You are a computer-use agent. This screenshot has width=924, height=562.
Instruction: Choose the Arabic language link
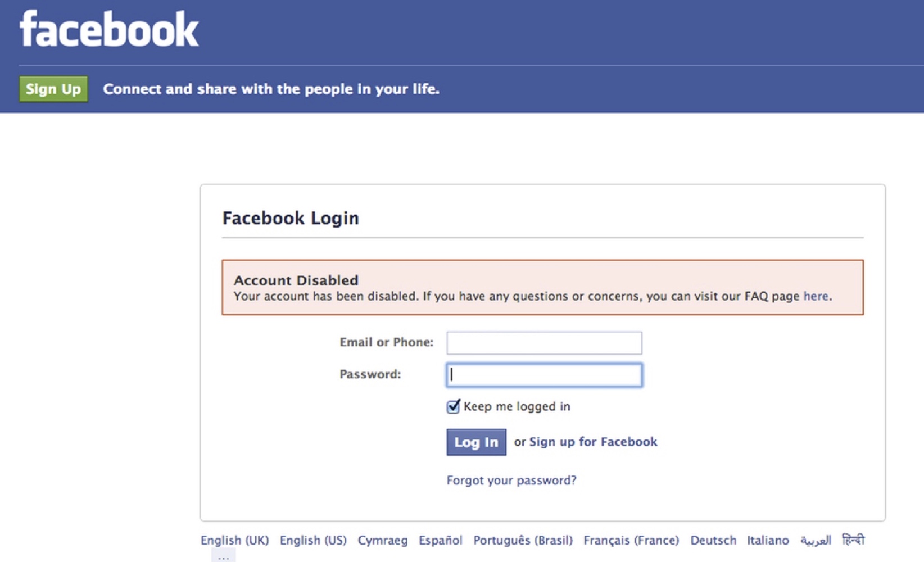816,540
